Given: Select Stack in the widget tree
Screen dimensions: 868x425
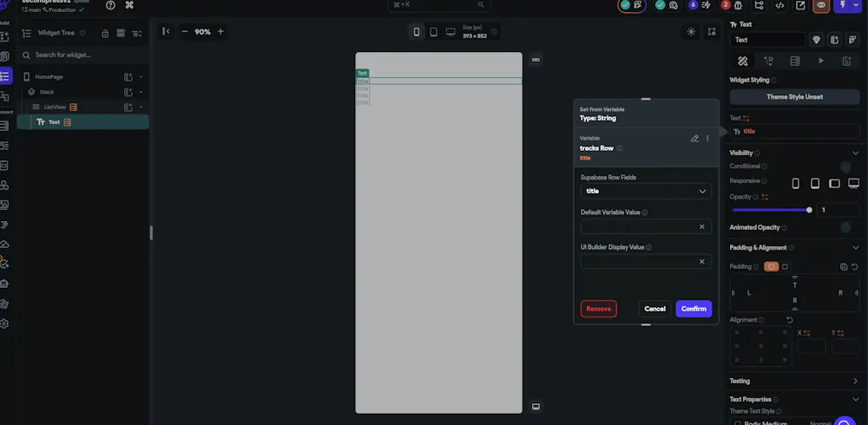Looking at the screenshot, I should pos(47,92).
